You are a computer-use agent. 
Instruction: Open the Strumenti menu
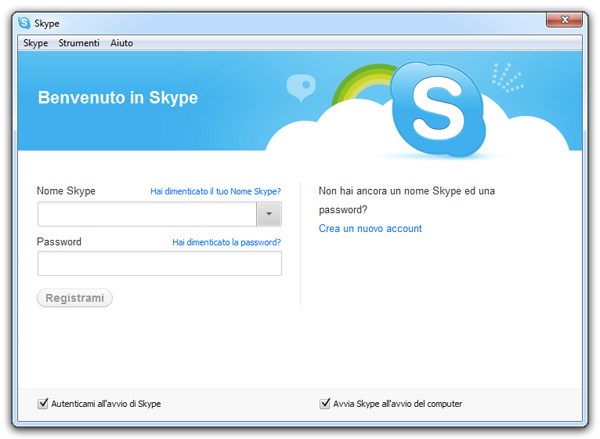point(79,43)
